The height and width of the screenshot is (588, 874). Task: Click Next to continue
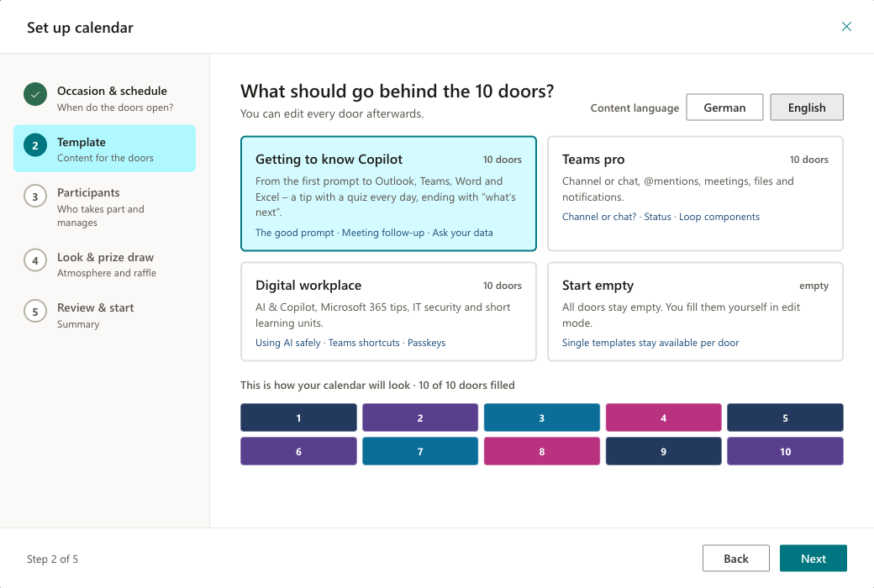pos(813,558)
